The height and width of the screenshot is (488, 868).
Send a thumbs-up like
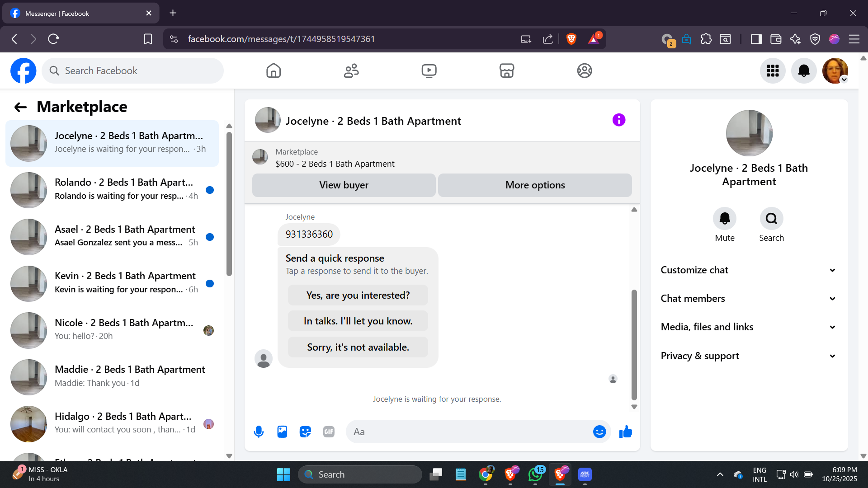626,432
